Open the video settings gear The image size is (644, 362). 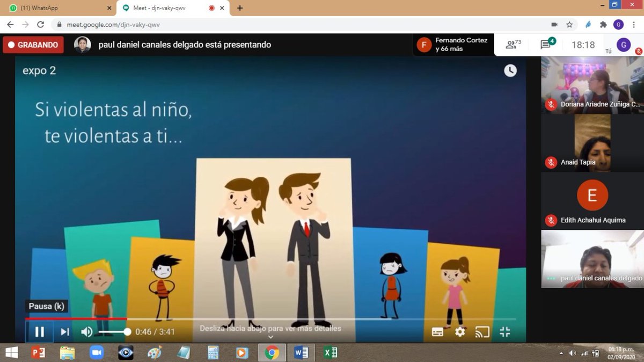pos(460,332)
